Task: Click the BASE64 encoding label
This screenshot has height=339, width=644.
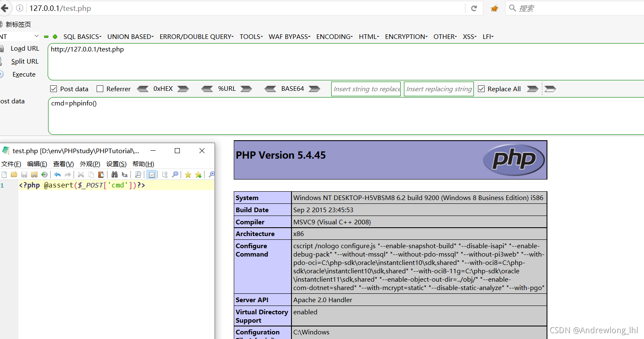Action: point(292,89)
